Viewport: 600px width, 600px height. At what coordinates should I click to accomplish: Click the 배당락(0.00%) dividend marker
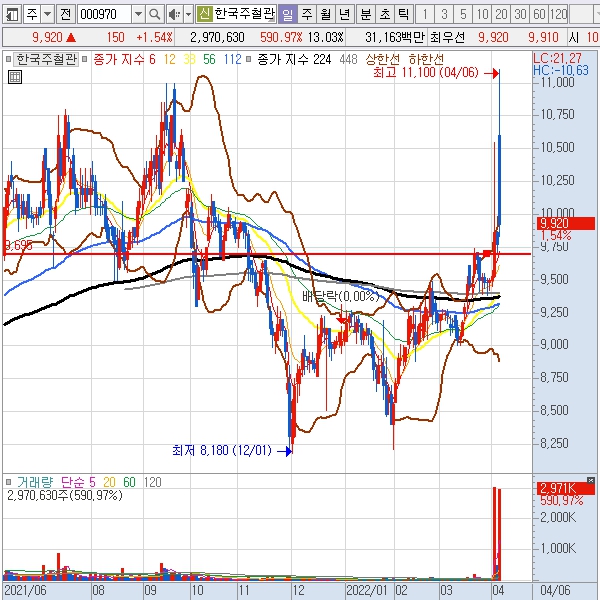(x=341, y=296)
